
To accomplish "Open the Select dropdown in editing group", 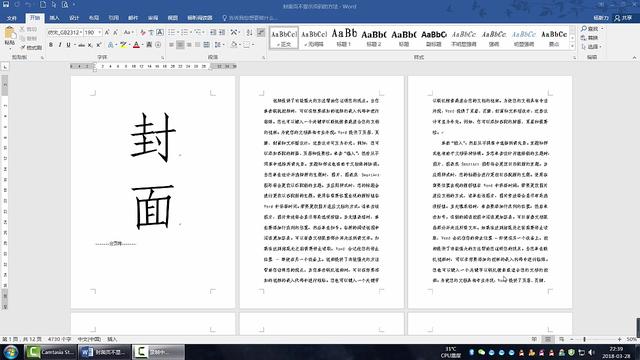I will pos(591,47).
